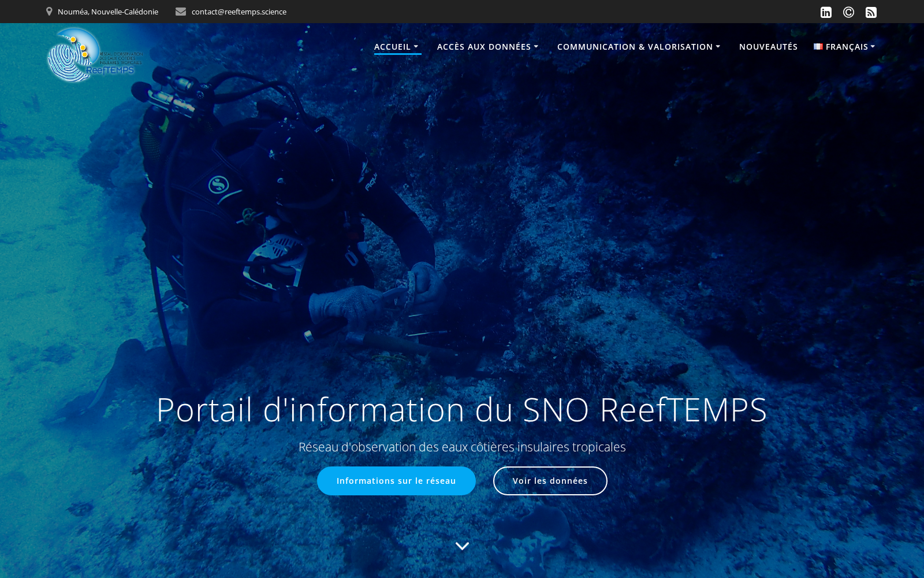Click the Informations sur le réseau button
Screen dimensions: 924x578
click(x=396, y=481)
